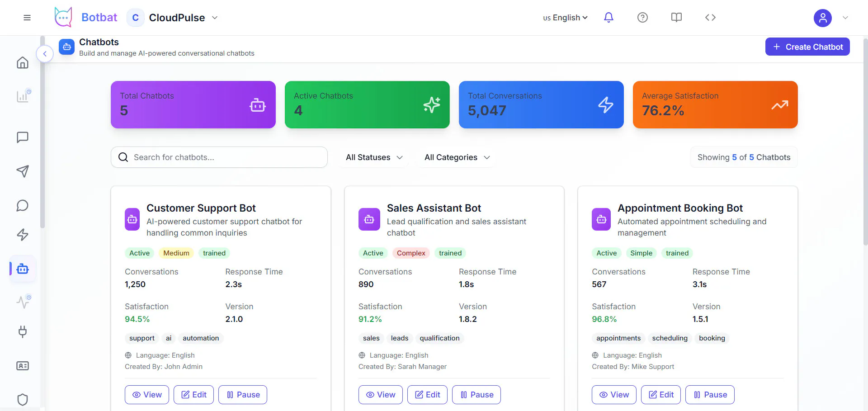Click the Chatbots page header icon
This screenshot has height=411, width=868.
tap(67, 47)
